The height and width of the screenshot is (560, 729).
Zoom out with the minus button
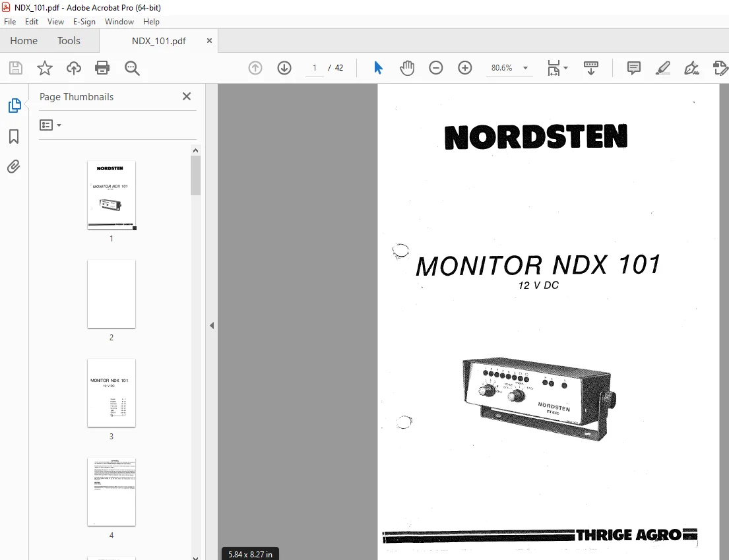pos(435,68)
